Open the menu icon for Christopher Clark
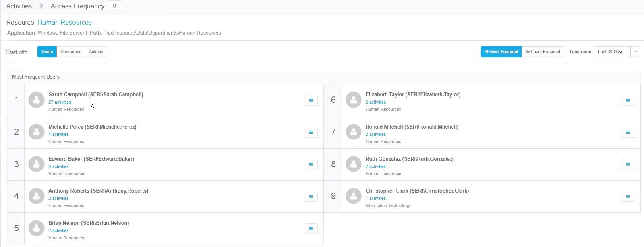The height and width of the screenshot is (247, 644). pyautogui.click(x=628, y=197)
